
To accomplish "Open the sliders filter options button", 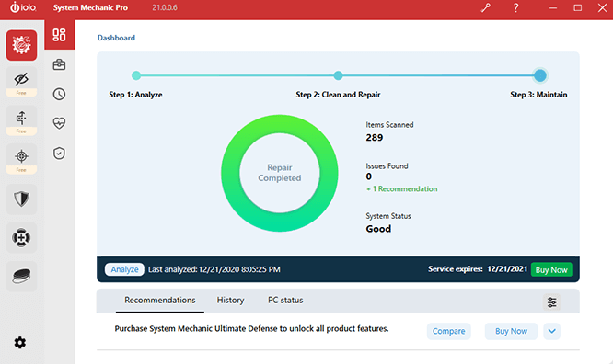I will [551, 301].
